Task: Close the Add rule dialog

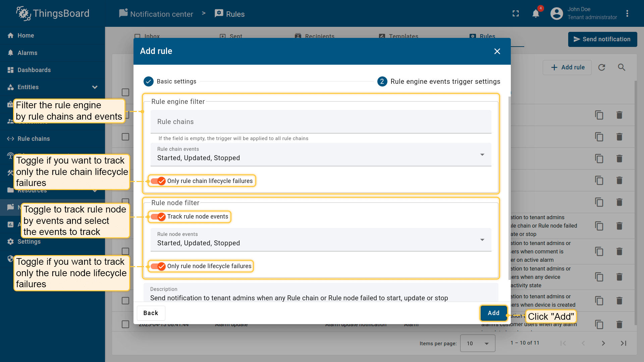Action: 497,51
